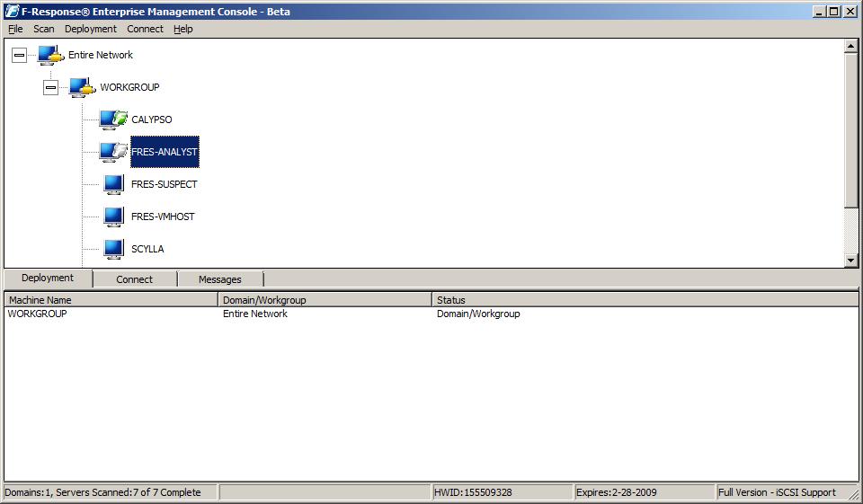Click the tree vertical scrollbar thumb
Screen dimensions: 863x504
(851, 130)
